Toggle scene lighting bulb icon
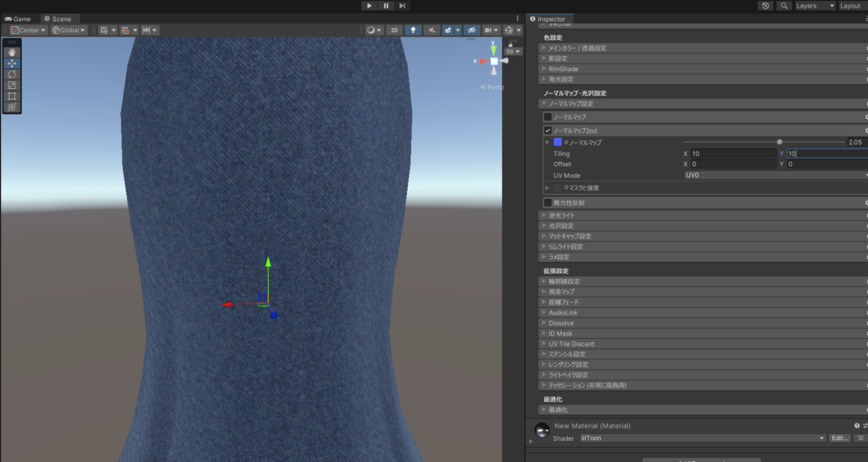This screenshot has width=868, height=462. (x=414, y=30)
